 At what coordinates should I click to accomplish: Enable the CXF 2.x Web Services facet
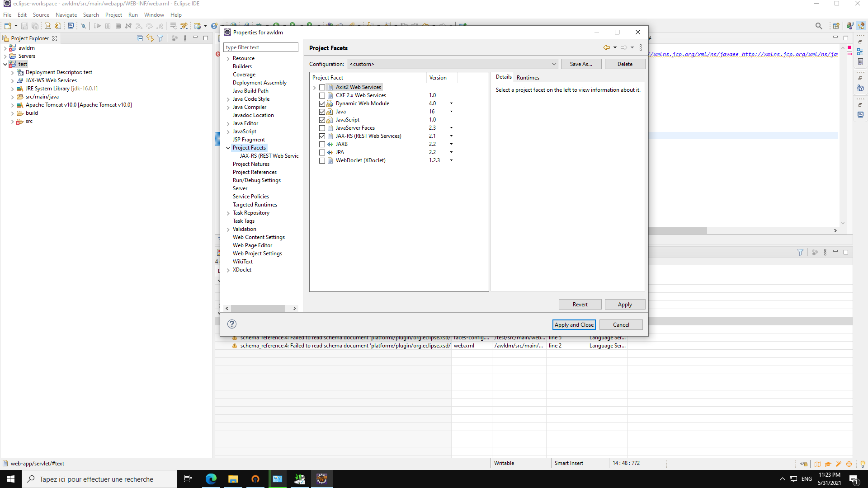pos(322,95)
